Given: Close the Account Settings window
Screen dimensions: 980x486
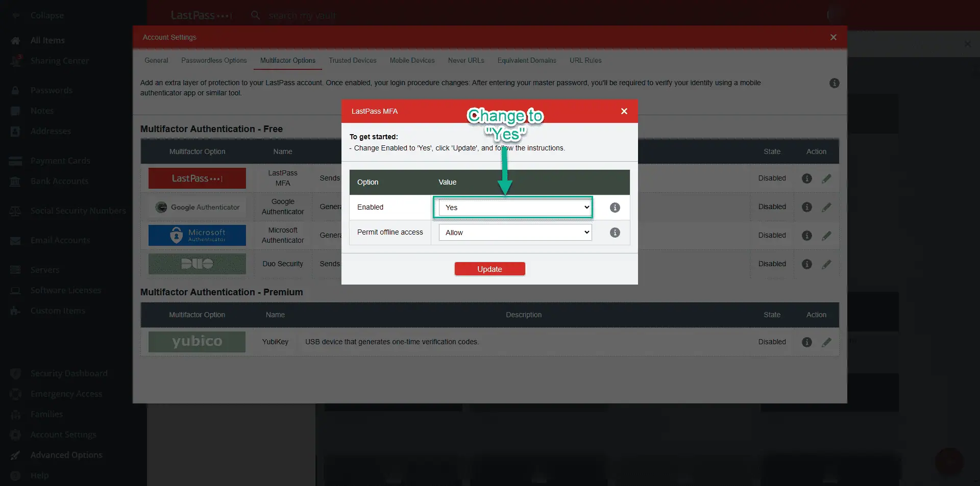Looking at the screenshot, I should (x=833, y=37).
